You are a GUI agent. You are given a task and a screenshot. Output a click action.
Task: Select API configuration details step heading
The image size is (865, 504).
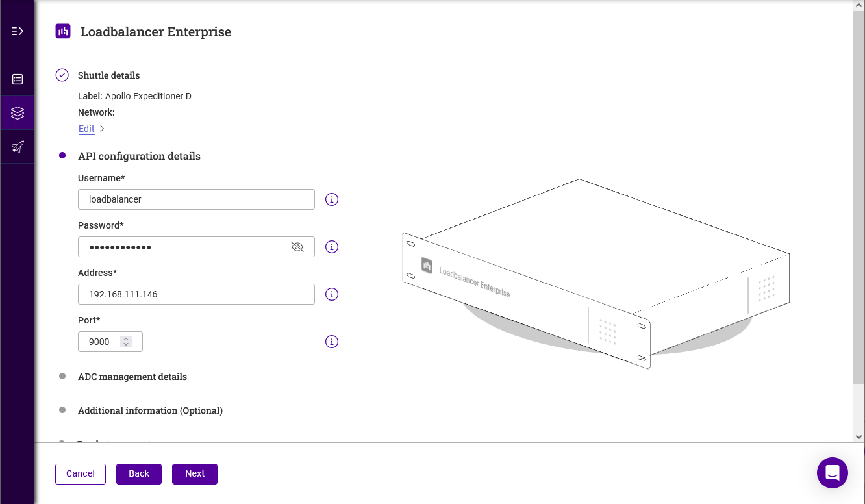click(139, 156)
